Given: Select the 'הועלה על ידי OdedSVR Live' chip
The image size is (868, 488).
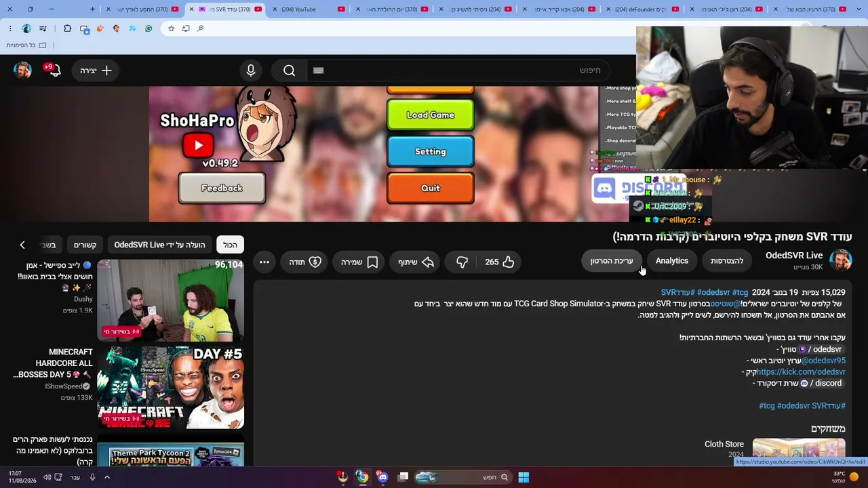Looking at the screenshot, I should click(159, 245).
